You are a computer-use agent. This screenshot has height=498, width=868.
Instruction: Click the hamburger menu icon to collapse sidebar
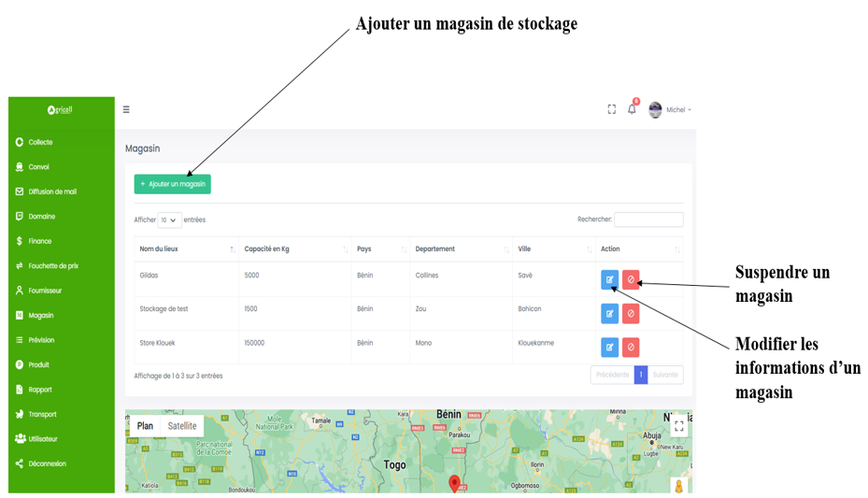126,109
